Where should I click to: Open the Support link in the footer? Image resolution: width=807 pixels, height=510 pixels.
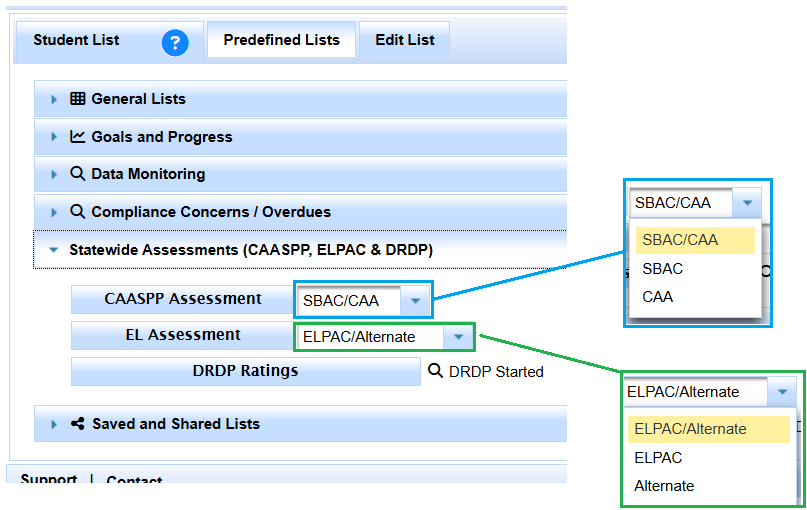(x=48, y=479)
